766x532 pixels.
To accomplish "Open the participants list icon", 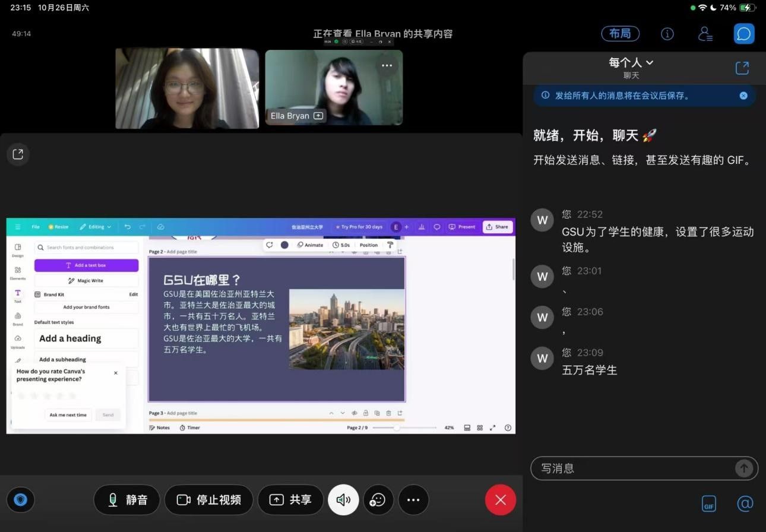I will tap(705, 34).
